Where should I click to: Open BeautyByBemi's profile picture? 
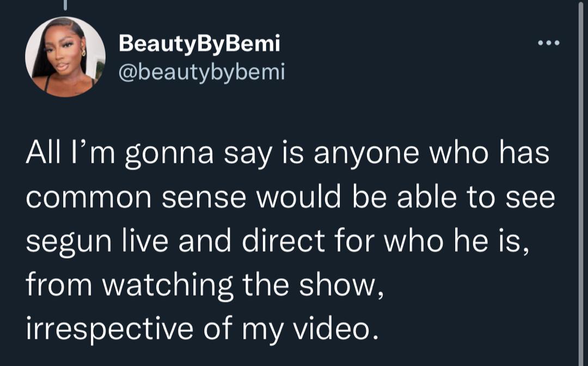[65, 57]
